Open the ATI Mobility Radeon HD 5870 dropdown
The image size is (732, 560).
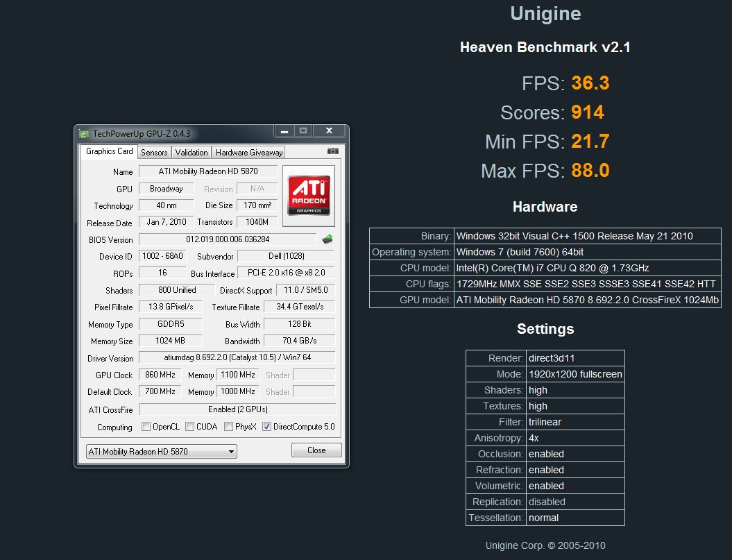point(162,452)
